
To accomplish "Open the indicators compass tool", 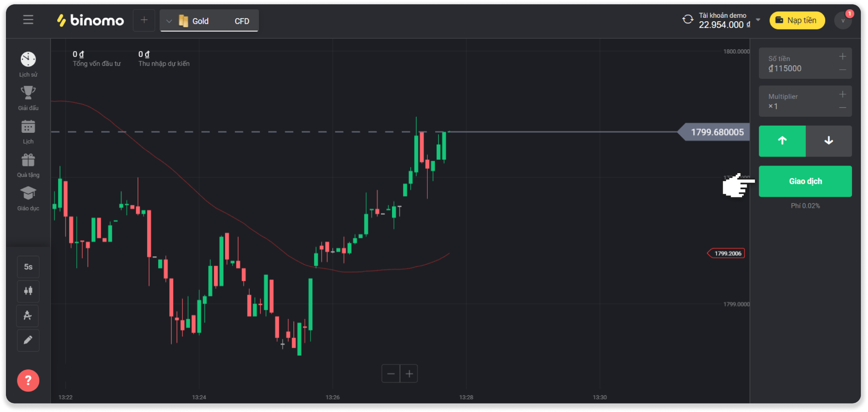I will (x=28, y=316).
